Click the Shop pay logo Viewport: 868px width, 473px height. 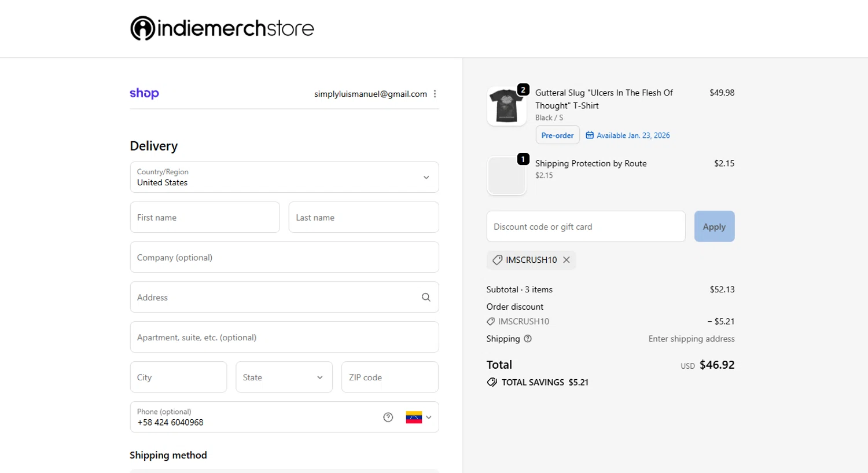click(144, 93)
